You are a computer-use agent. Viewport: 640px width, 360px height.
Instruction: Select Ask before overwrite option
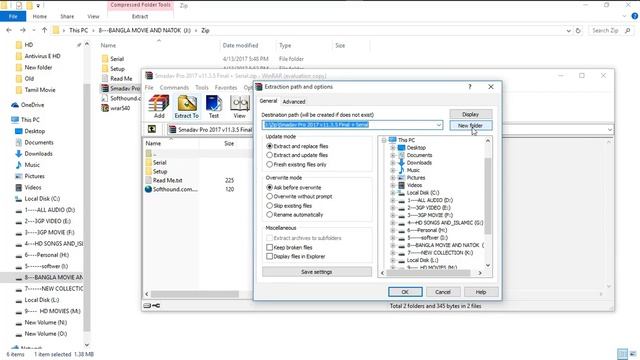coord(269,187)
